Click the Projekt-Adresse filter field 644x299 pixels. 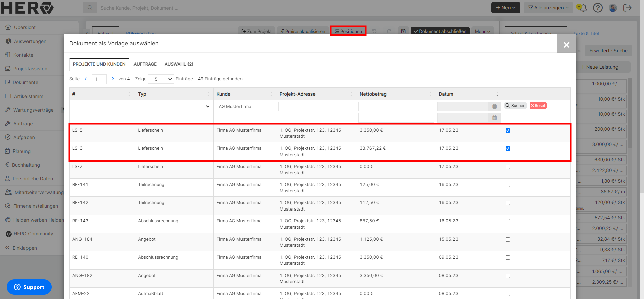click(317, 106)
